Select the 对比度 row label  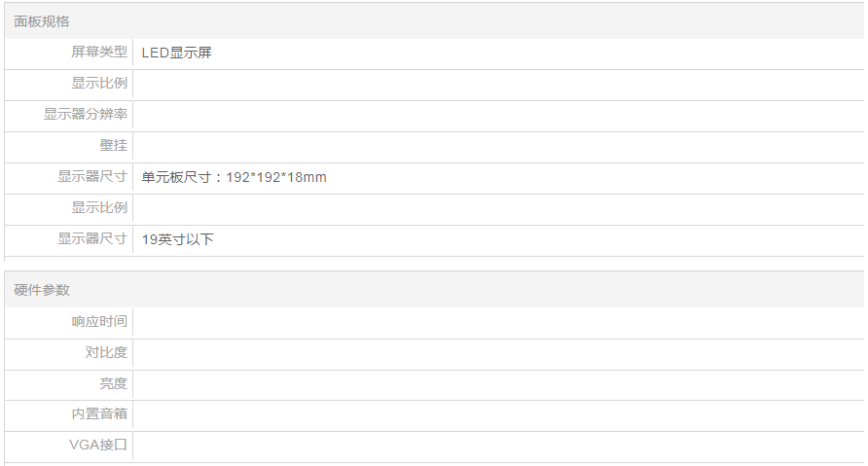[x=105, y=352]
